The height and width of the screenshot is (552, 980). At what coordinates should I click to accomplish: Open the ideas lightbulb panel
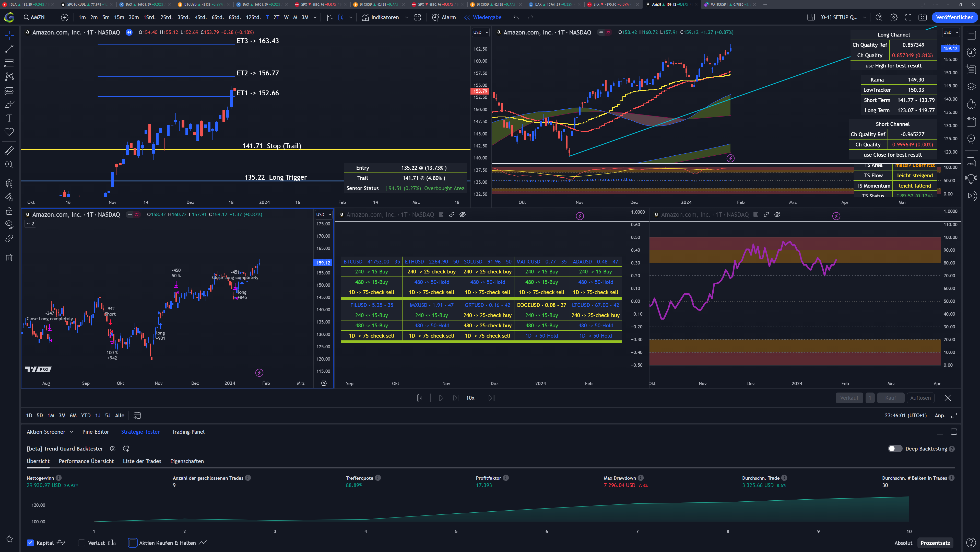click(971, 139)
